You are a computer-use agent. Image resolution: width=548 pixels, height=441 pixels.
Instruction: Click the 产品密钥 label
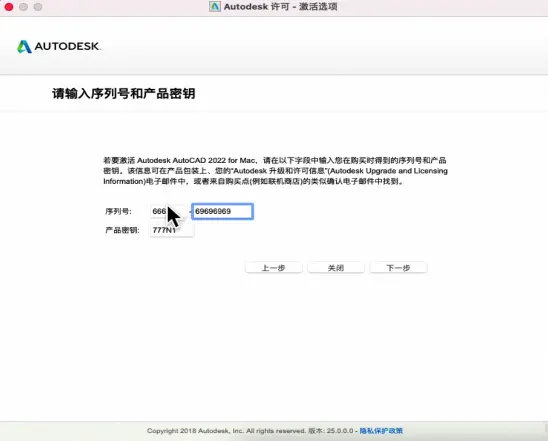click(x=122, y=230)
